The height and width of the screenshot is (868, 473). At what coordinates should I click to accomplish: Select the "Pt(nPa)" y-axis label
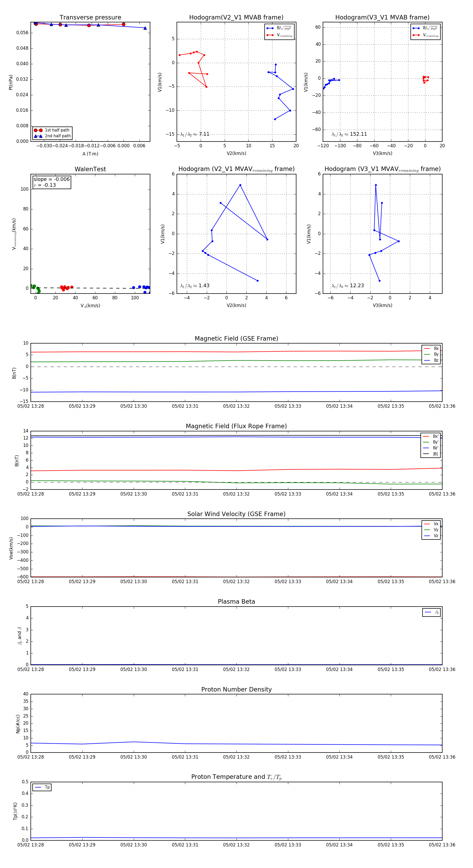click(x=11, y=82)
